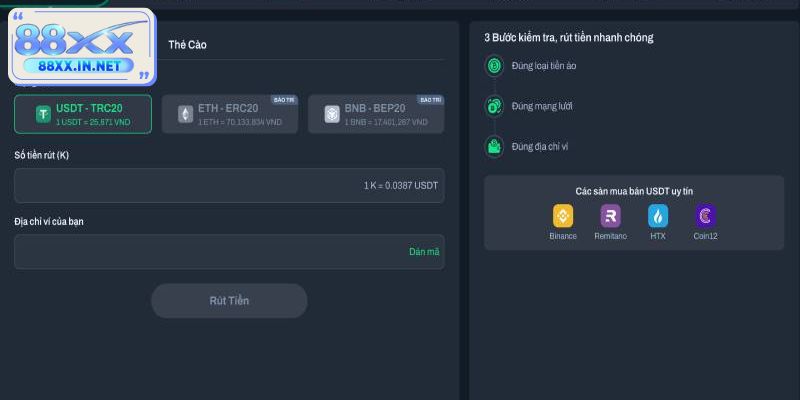Click the BNB coin icon
Screen dimensions: 800x400
click(332, 114)
